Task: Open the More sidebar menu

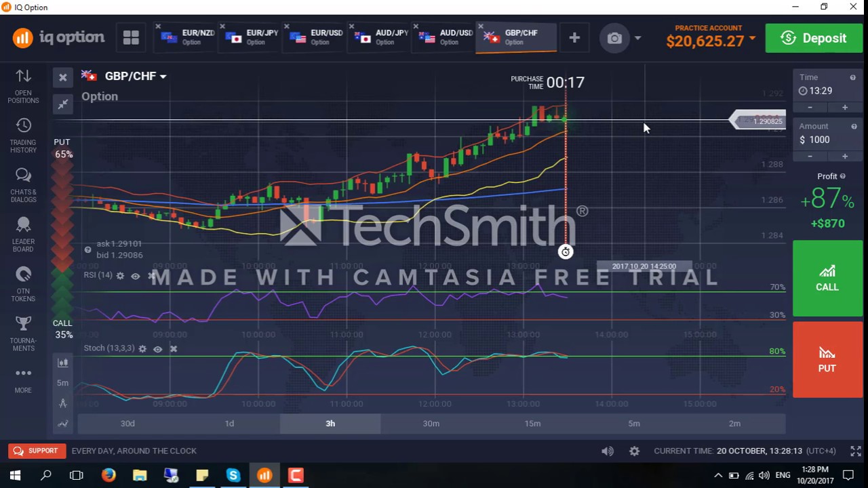Action: pyautogui.click(x=23, y=380)
